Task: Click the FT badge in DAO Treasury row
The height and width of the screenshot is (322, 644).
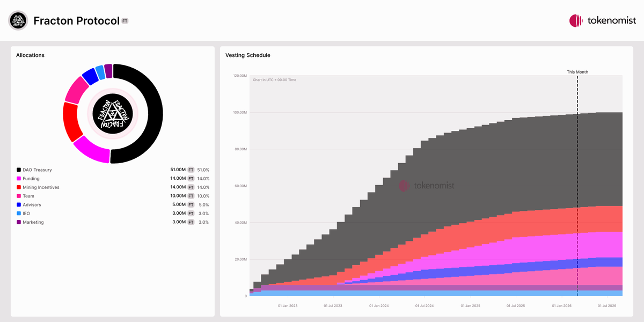Action: 190,170
